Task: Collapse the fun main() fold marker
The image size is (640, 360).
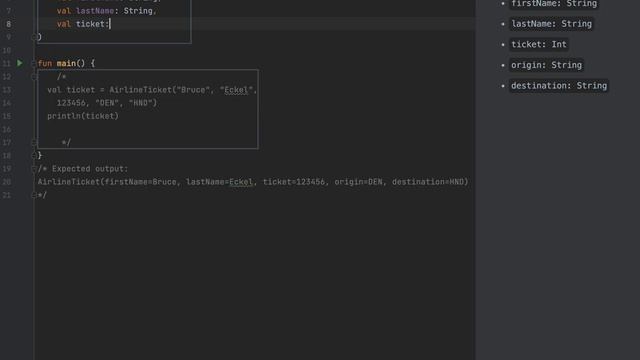Action: click(x=34, y=64)
